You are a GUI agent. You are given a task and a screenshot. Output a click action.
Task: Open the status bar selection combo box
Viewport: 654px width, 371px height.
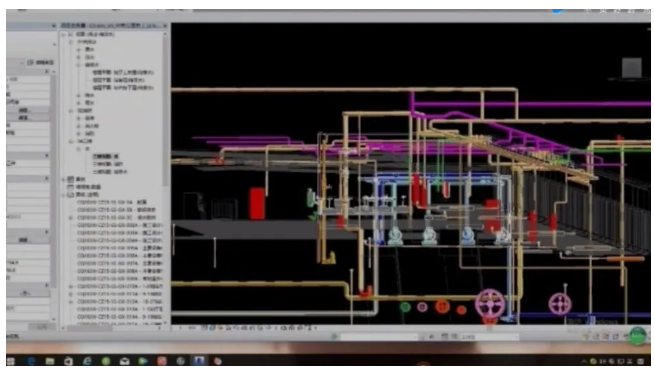coord(380,337)
